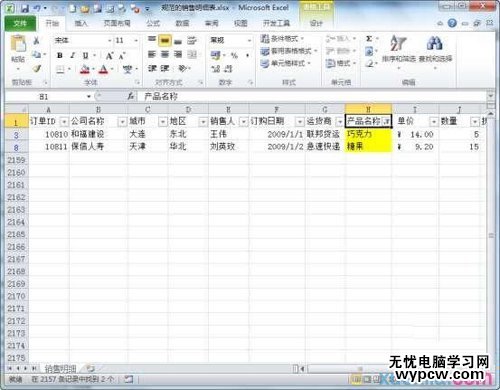
Task: Switch to the 开发工具 Developer tab
Action: 276,23
